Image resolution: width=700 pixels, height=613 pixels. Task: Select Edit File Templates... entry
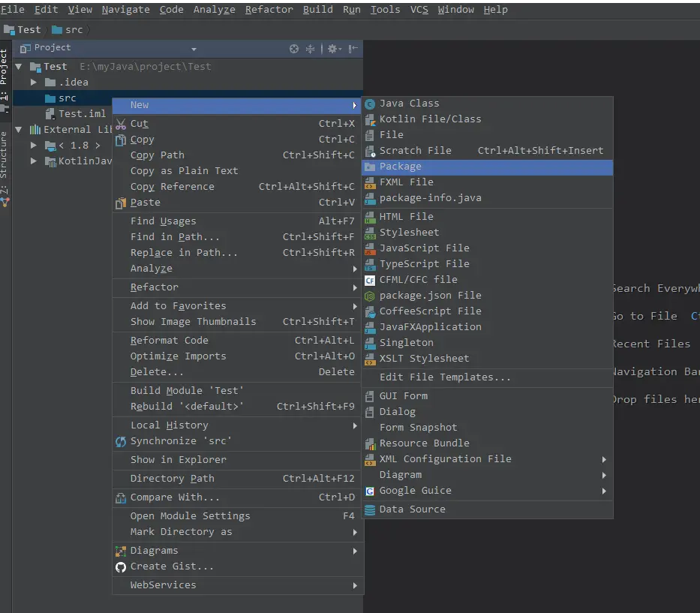(487, 377)
